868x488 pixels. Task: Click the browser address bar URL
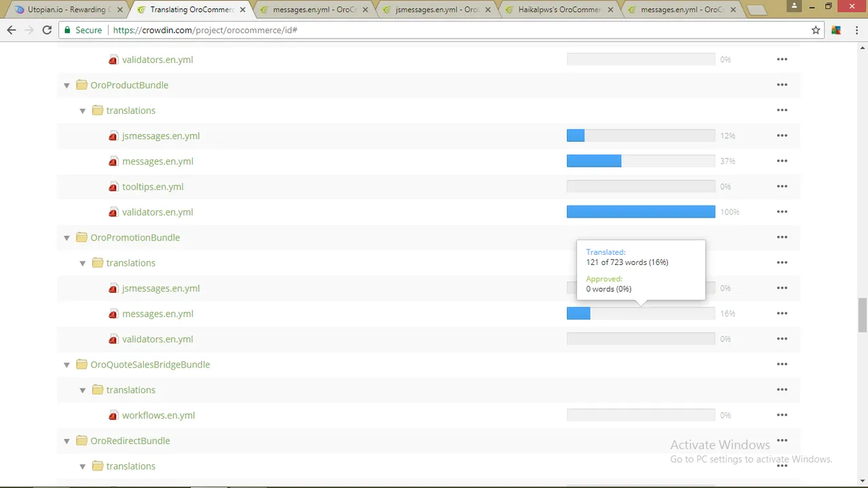tap(205, 30)
